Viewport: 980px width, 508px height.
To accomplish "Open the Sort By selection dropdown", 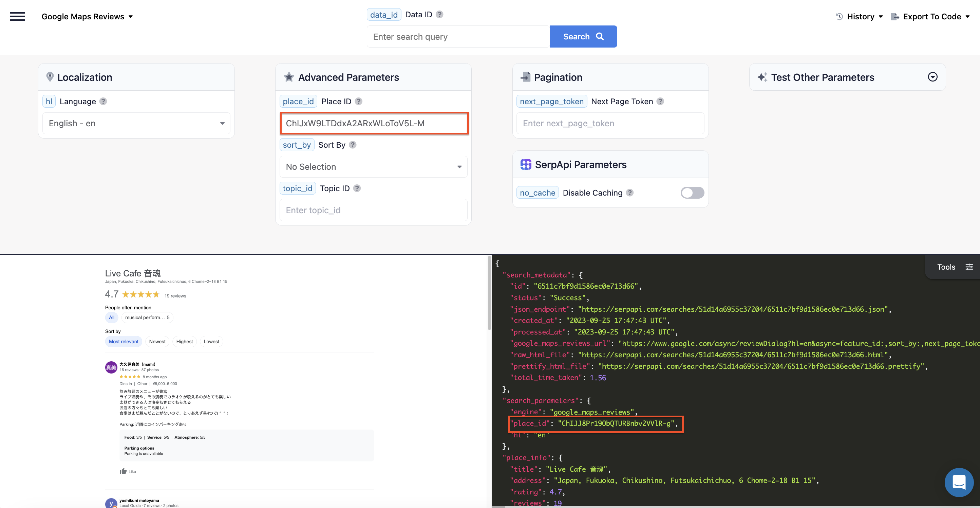I will (373, 167).
